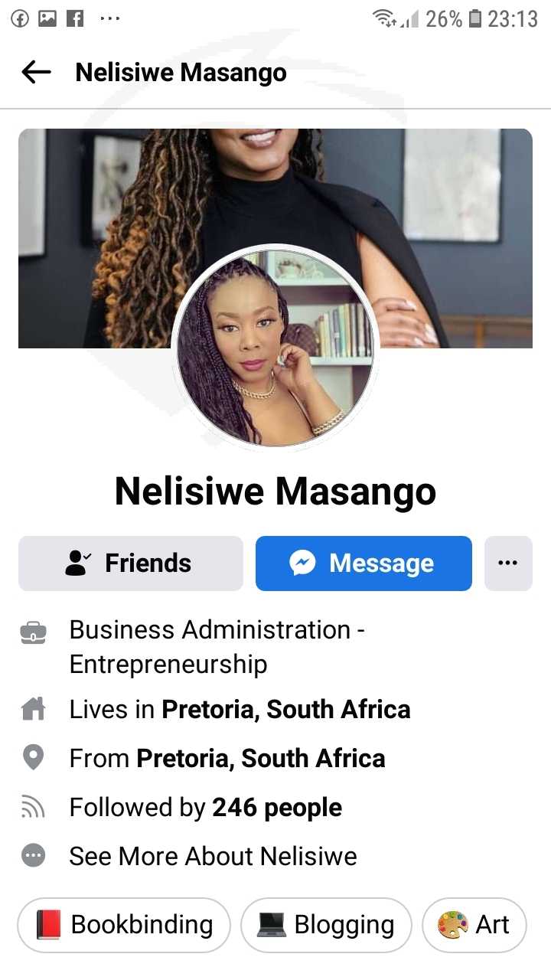View the cover photo
Image resolution: width=551 pixels, height=980 pixels.
point(275,238)
